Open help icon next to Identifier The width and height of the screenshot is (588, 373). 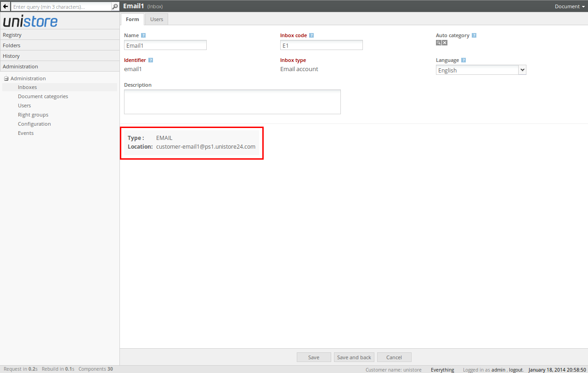151,60
